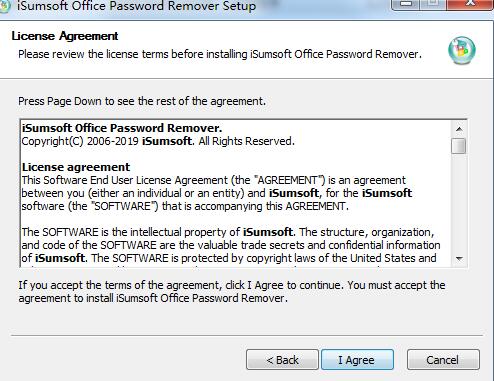Click the installer globe logo in header

point(462,50)
